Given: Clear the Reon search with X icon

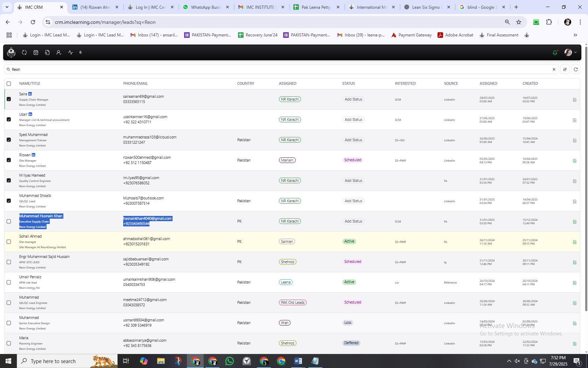Looking at the screenshot, I should coord(554,69).
